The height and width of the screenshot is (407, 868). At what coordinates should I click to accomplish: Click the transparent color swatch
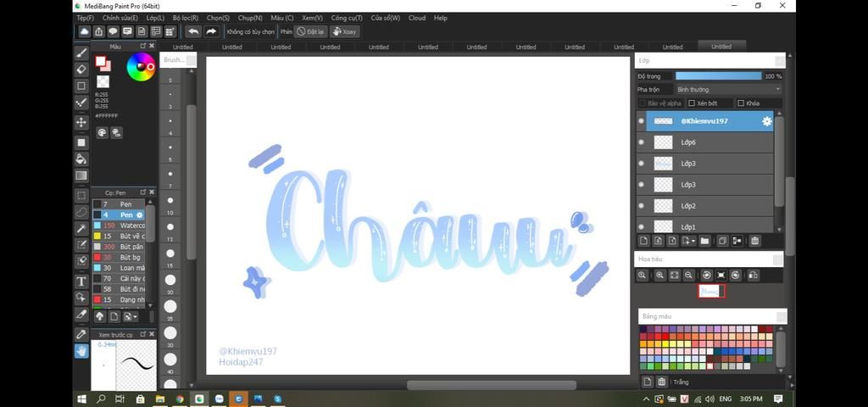pyautogui.click(x=103, y=82)
